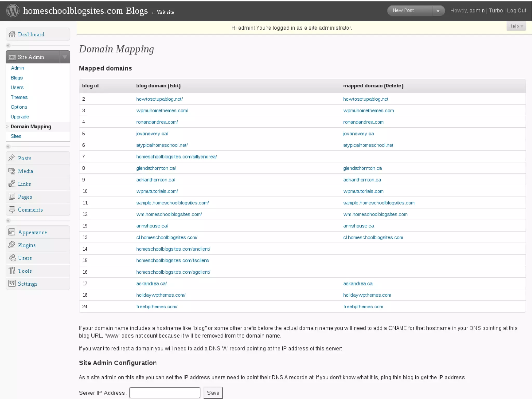Viewport: 532px width, 399px height.
Task: Click the Dashboard house icon
Action: [x=12, y=34]
